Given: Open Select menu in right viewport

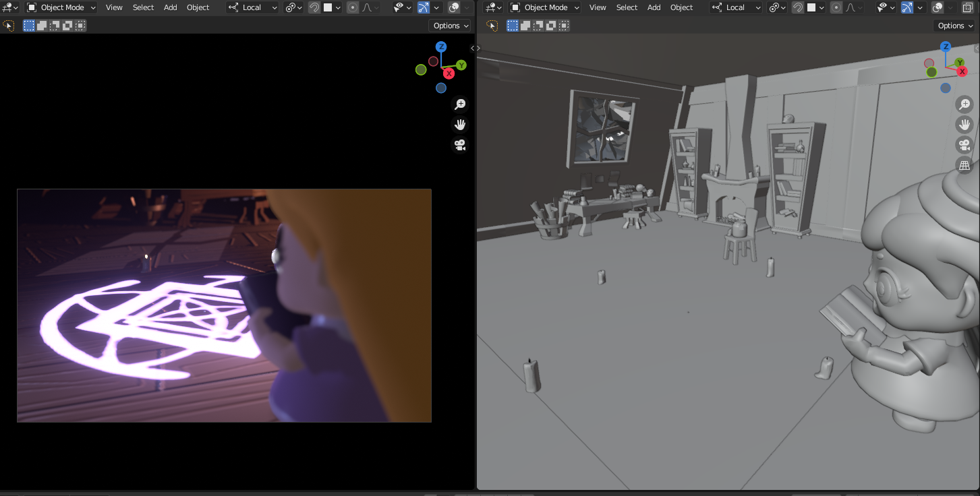Looking at the screenshot, I should tap(627, 7).
